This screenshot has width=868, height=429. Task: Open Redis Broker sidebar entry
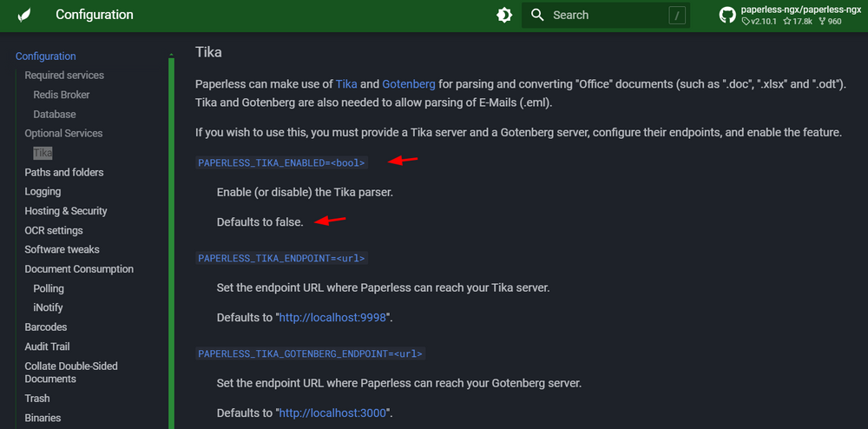click(x=62, y=95)
